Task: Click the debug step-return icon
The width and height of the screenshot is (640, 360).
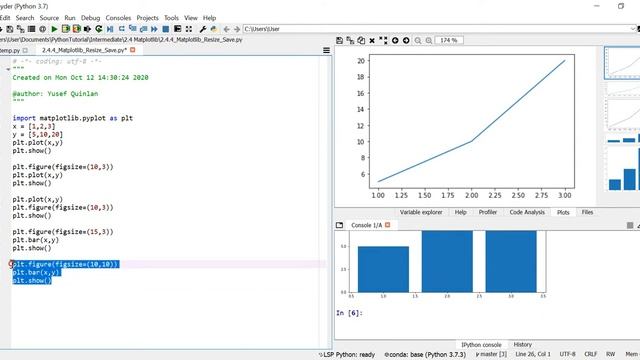Action: 143,29
